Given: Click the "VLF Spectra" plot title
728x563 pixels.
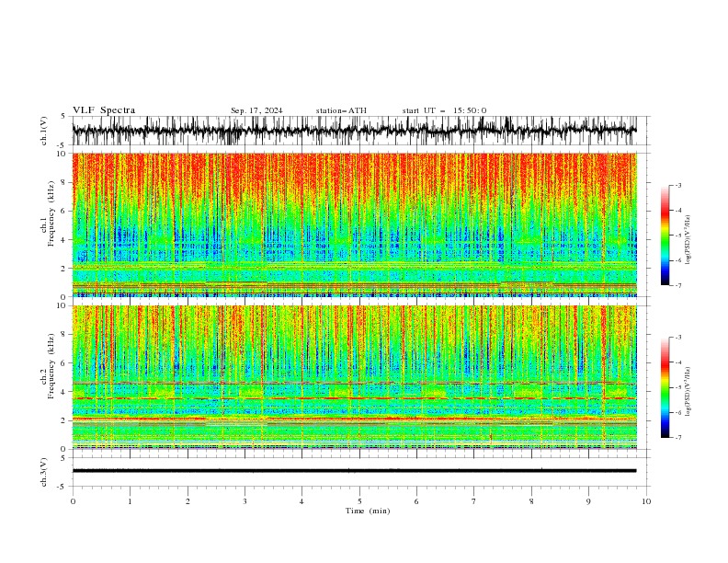Looking at the screenshot, I should [x=104, y=110].
